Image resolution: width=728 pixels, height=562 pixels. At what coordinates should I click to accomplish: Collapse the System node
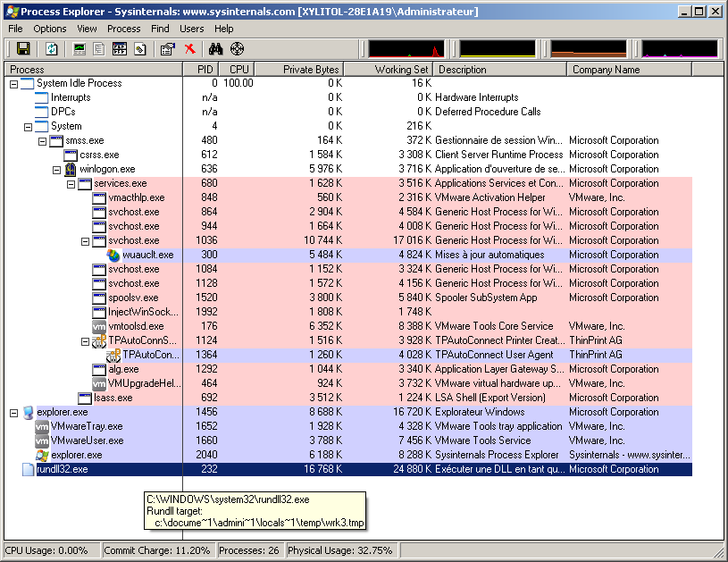[28, 127]
